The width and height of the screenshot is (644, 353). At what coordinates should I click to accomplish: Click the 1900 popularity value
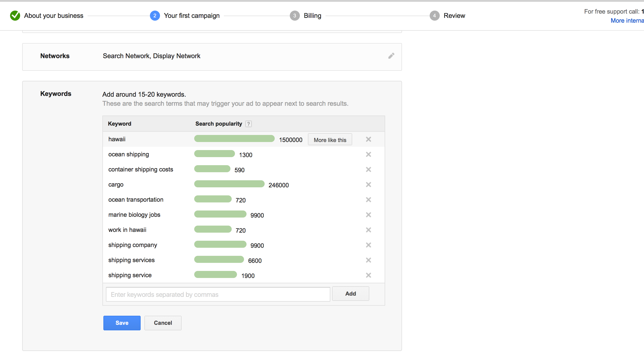[248, 276]
